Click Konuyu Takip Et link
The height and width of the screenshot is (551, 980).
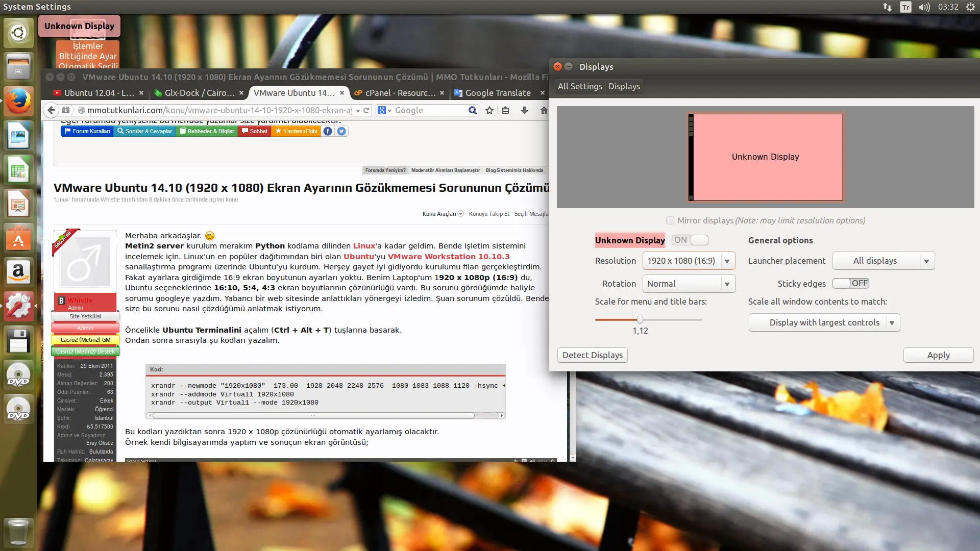point(489,214)
